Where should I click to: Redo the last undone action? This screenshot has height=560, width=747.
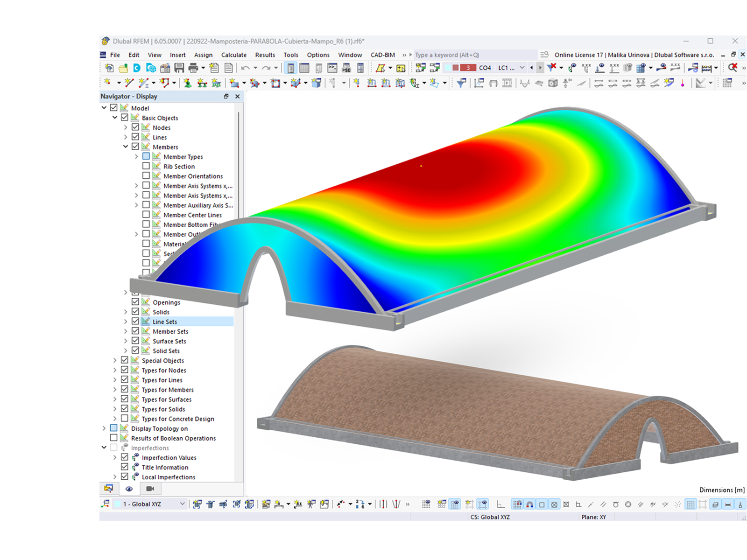coord(266,68)
